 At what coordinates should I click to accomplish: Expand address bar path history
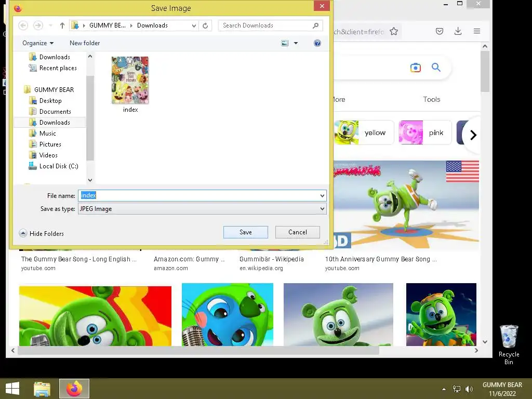click(194, 25)
